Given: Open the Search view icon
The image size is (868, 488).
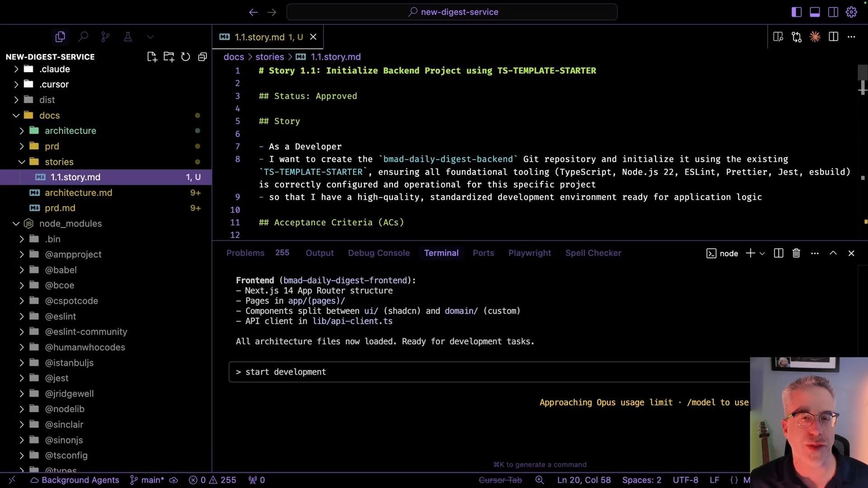Looking at the screenshot, I should click(x=83, y=37).
